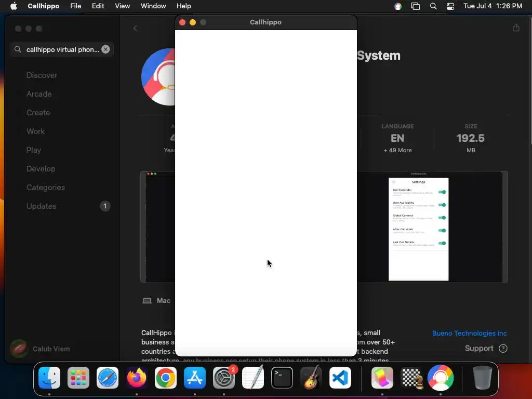Select Develop in App Store sidebar
Image resolution: width=532 pixels, height=399 pixels.
click(x=41, y=169)
